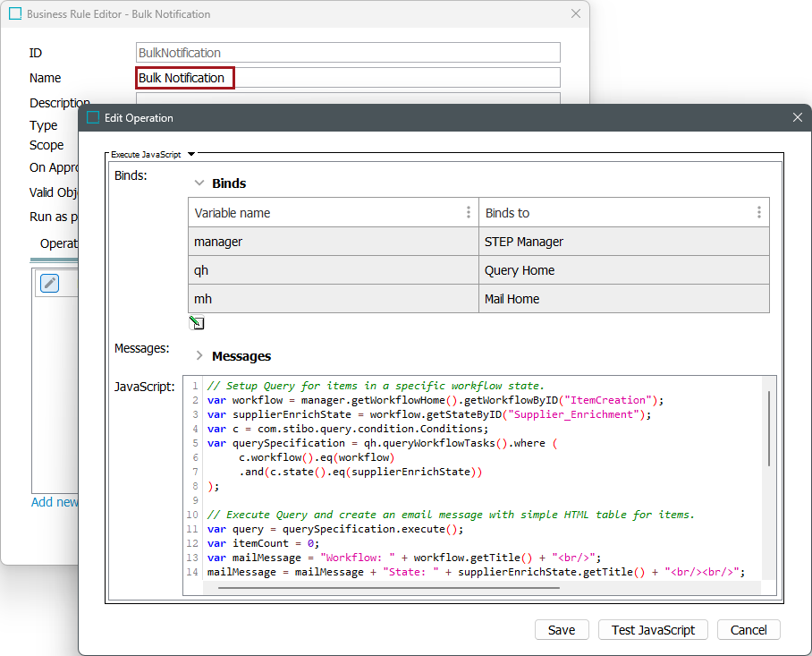Collapse the Binds section
Image resolution: width=812 pixels, height=656 pixels.
click(x=199, y=183)
